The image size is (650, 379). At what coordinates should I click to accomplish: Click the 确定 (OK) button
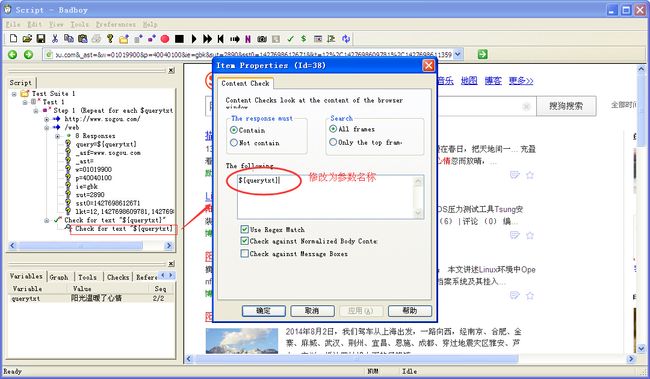click(x=264, y=311)
